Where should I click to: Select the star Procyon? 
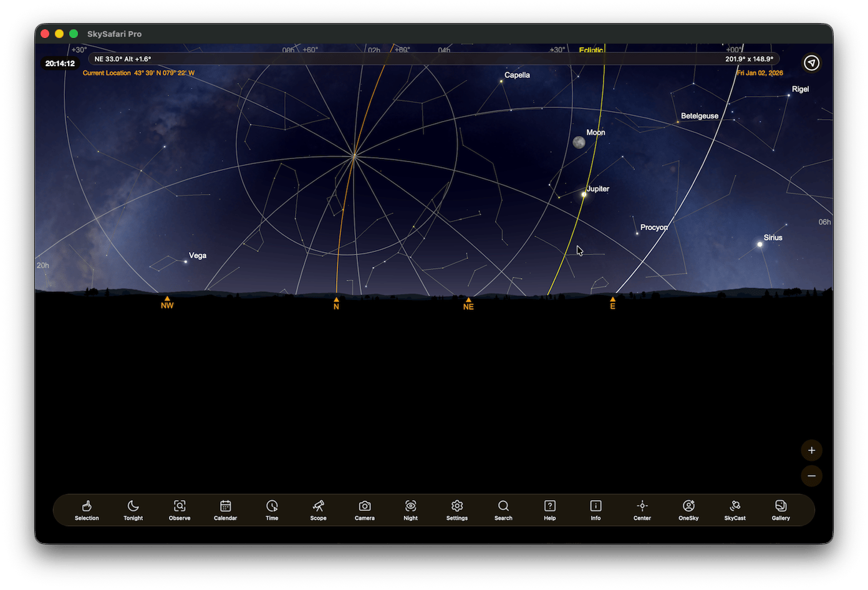pyautogui.click(x=637, y=233)
